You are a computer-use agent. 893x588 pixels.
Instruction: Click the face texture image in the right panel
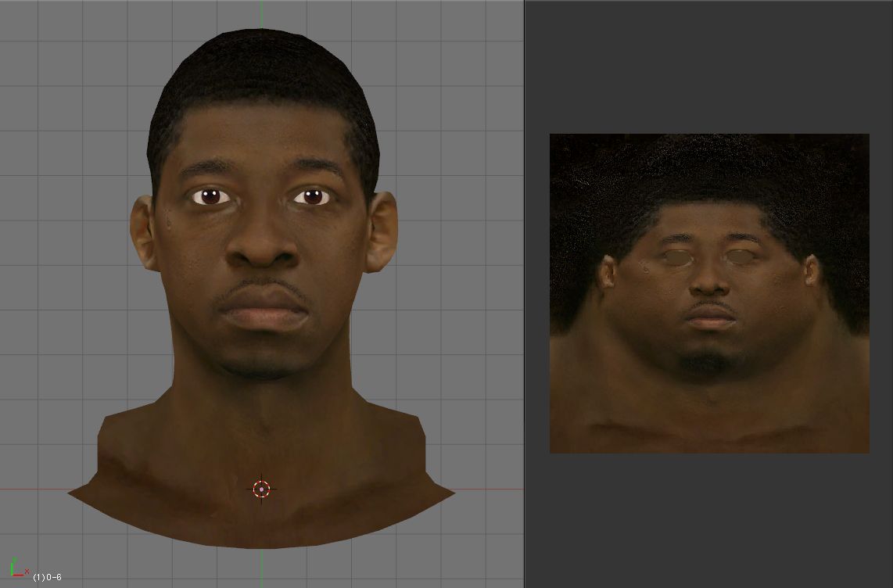tap(709, 293)
